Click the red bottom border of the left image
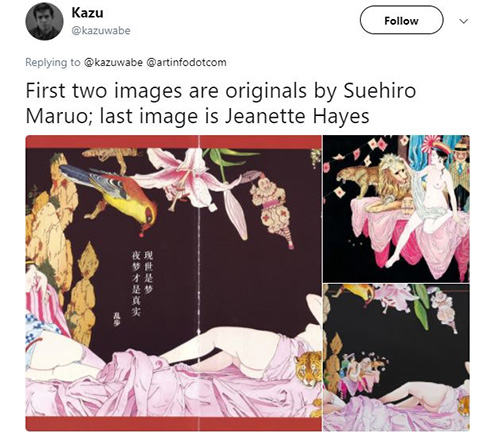The width and height of the screenshot is (480, 441). [x=174, y=424]
